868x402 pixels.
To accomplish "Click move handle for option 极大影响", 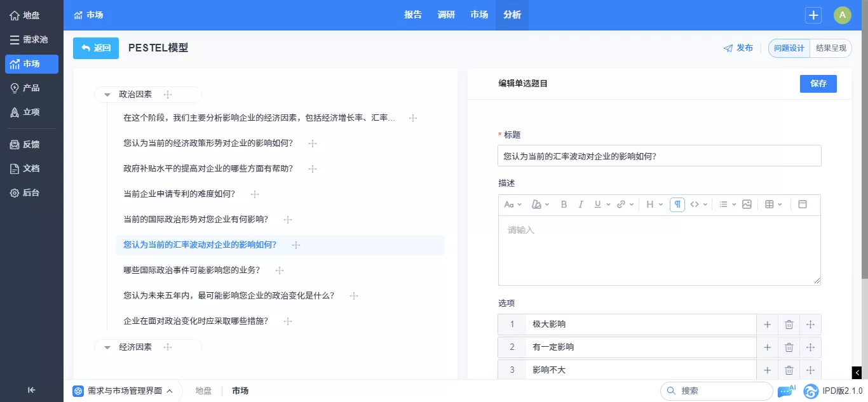I will [810, 325].
